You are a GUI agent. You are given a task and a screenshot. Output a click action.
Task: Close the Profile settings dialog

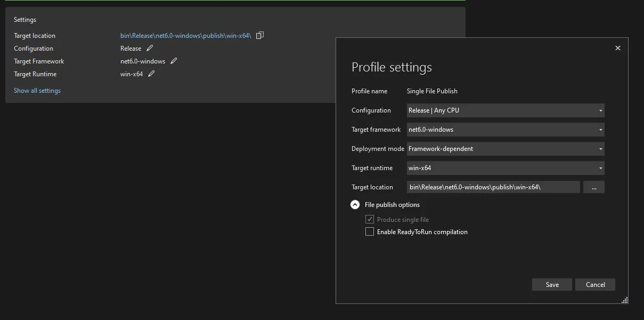(618, 48)
